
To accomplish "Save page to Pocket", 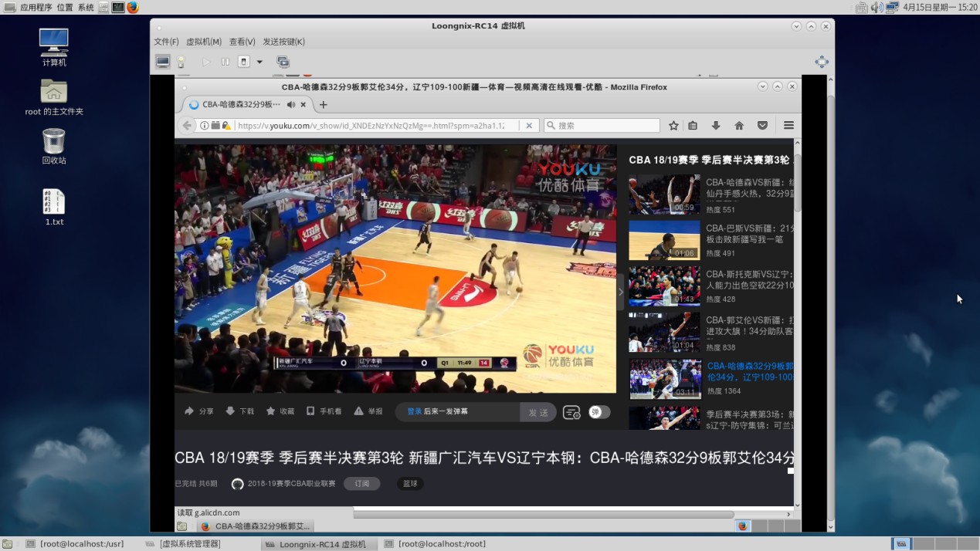I will [762, 125].
